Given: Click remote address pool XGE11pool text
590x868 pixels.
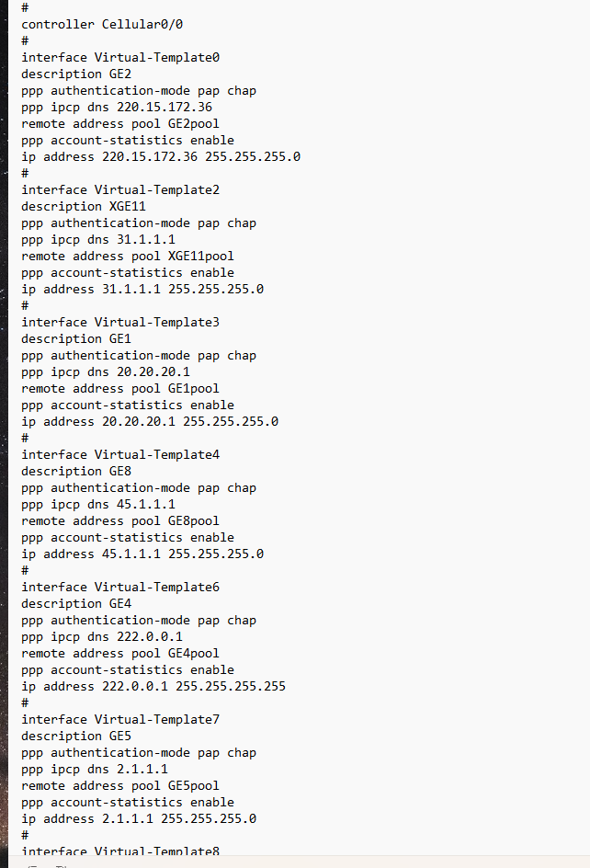Looking at the screenshot, I should [128, 256].
